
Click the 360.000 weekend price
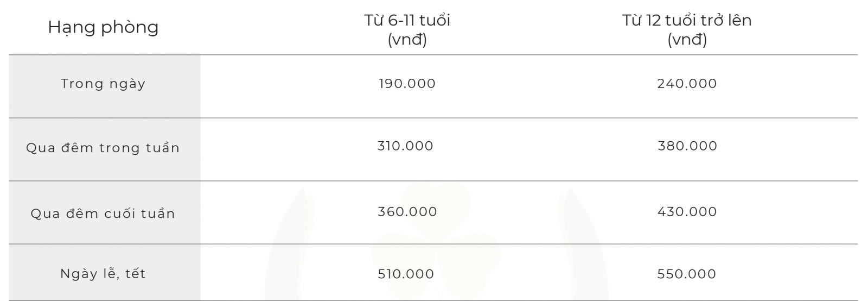click(407, 211)
